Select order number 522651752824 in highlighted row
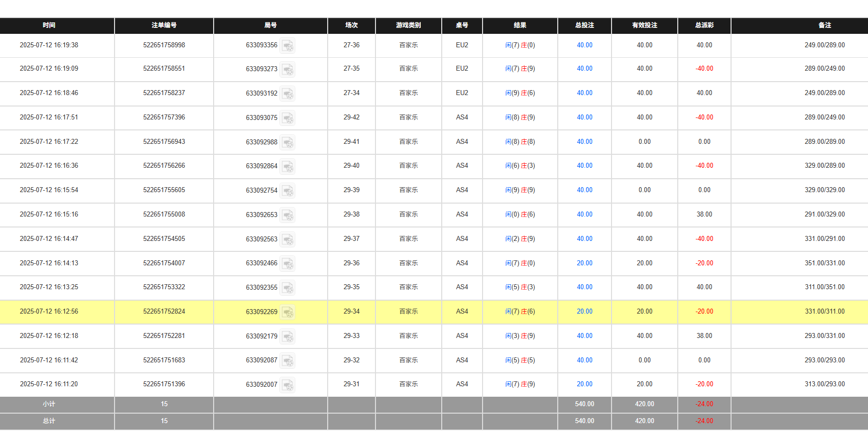Image resolution: width=868 pixels, height=446 pixels. (x=164, y=312)
